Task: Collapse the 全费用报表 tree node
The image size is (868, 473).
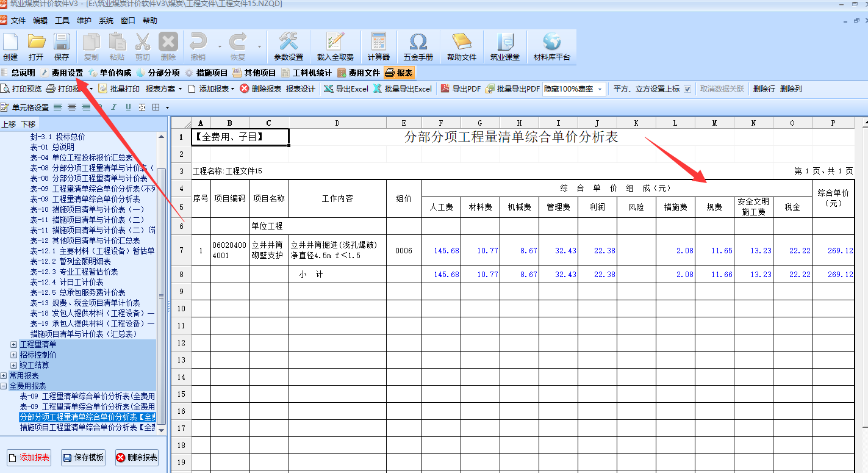Action: coord(4,386)
